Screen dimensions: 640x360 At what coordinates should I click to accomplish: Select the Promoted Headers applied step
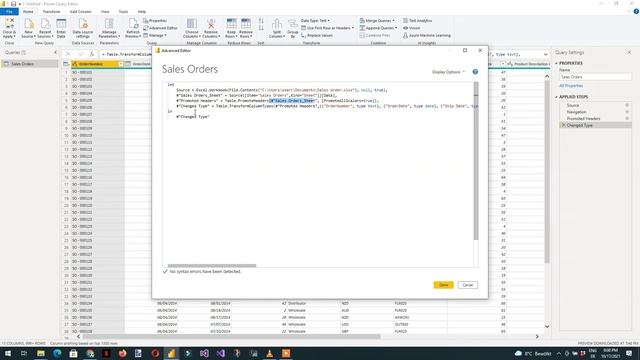[x=583, y=118]
